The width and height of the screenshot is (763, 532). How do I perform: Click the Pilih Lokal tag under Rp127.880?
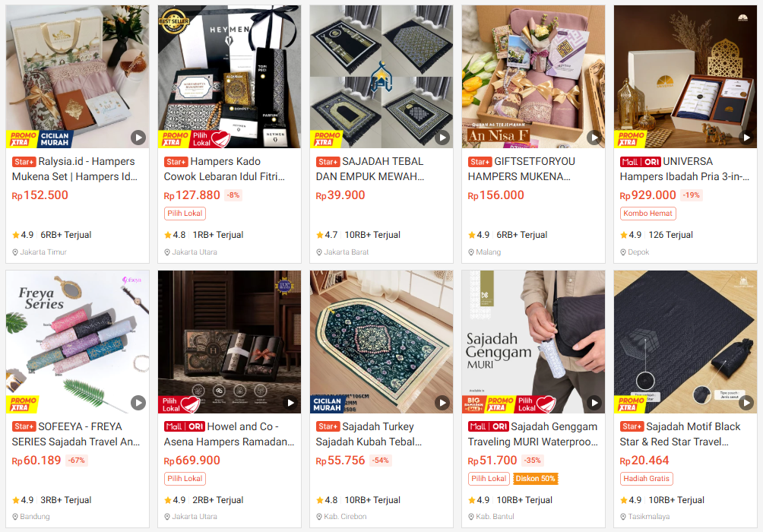pos(185,214)
